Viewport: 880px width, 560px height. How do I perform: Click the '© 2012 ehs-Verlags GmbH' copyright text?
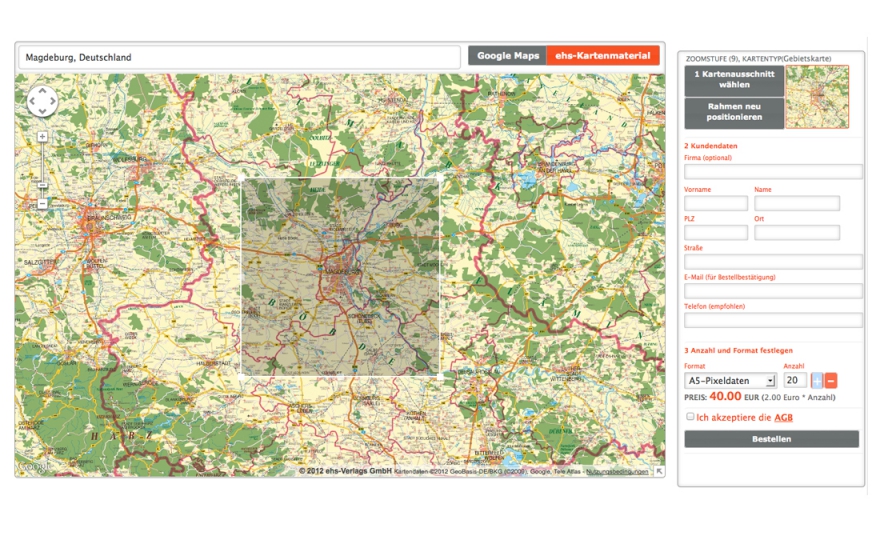click(x=345, y=471)
